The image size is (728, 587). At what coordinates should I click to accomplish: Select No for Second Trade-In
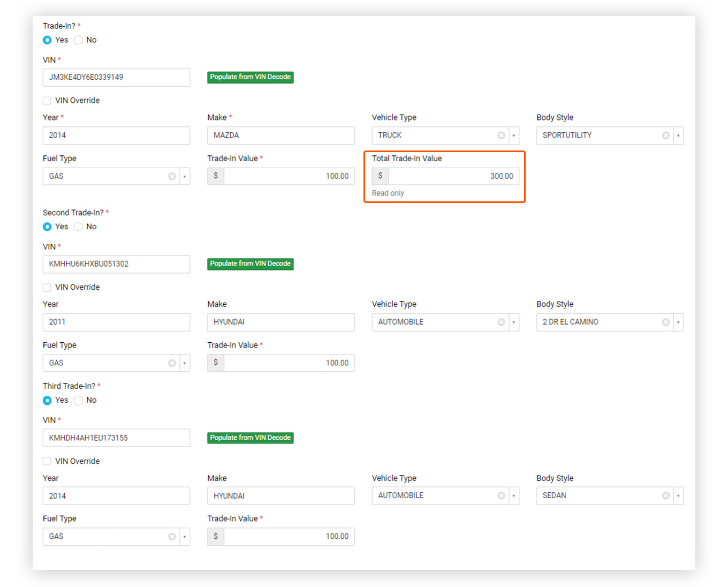[79, 227]
